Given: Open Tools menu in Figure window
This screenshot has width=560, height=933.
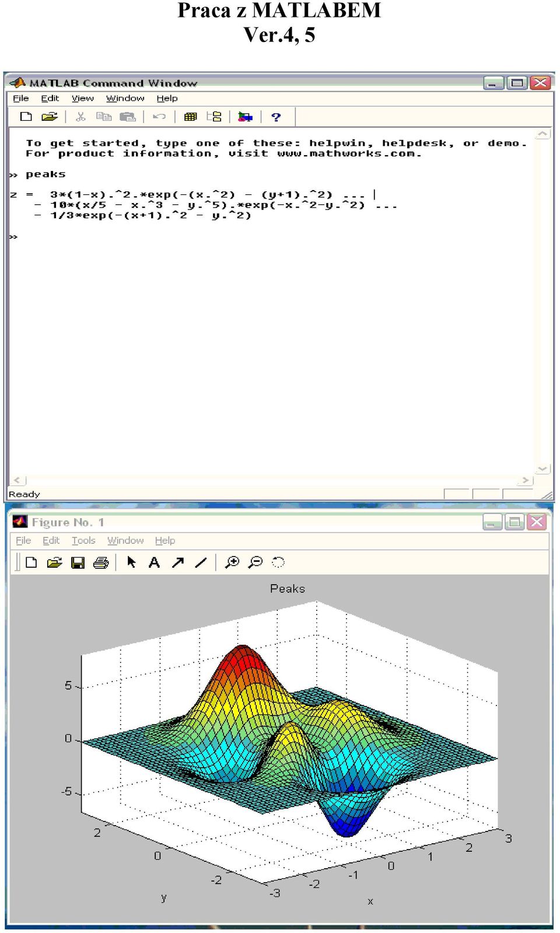Looking at the screenshot, I should tap(83, 540).
